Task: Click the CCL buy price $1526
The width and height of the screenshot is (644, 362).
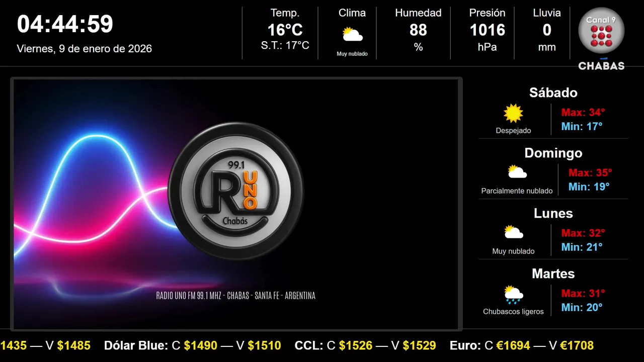Action: click(356, 345)
